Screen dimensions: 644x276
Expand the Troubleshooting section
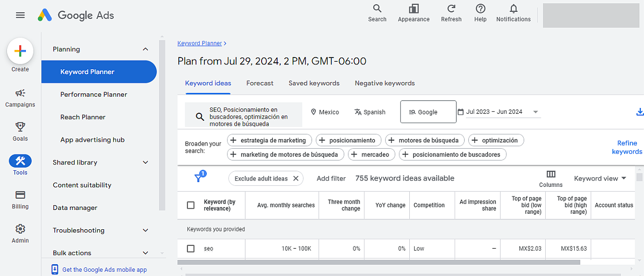tap(145, 230)
